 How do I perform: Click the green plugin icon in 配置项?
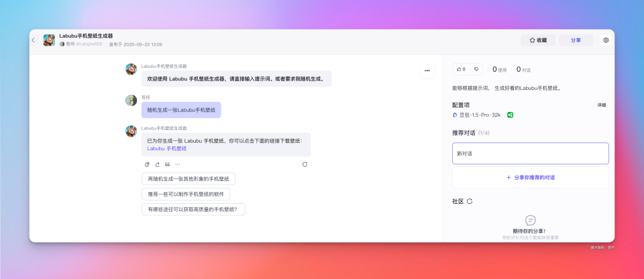coord(510,115)
